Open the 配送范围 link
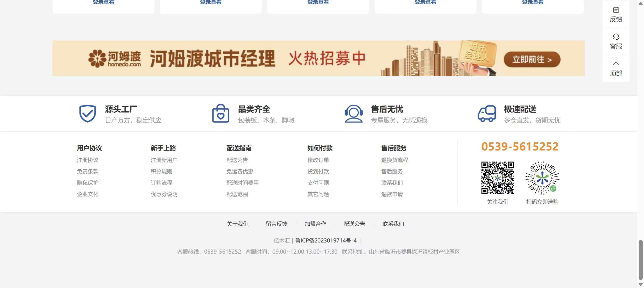 [x=237, y=194]
